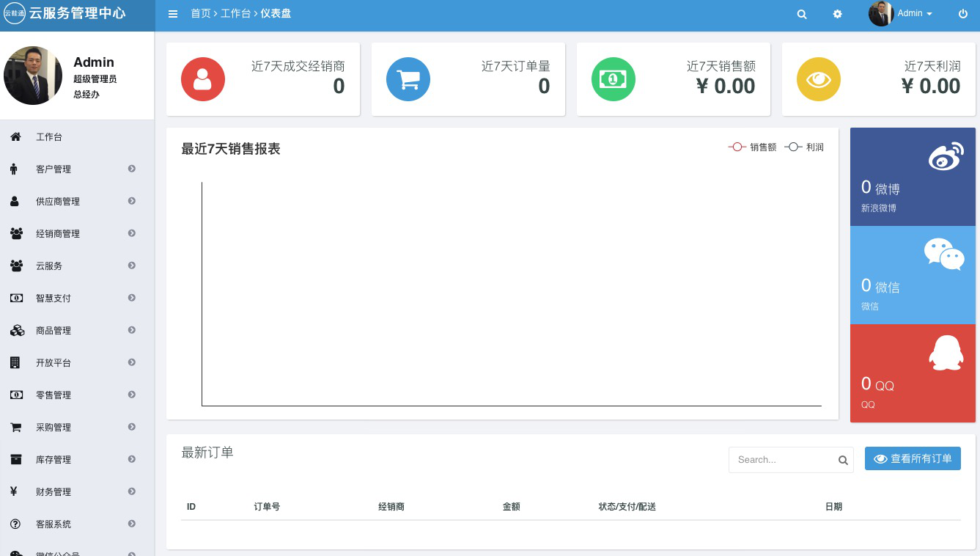Sort by 日期 column header

pyautogui.click(x=833, y=507)
